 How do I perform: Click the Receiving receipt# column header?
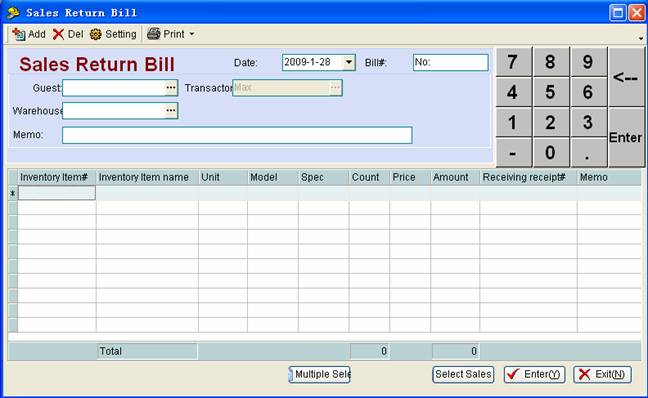click(x=529, y=177)
